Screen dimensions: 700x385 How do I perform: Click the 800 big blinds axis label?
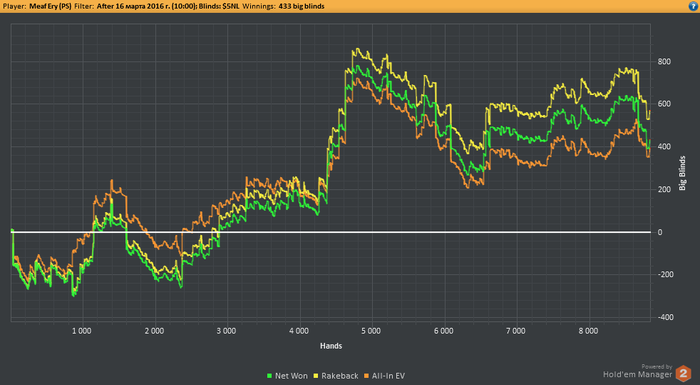[664, 62]
